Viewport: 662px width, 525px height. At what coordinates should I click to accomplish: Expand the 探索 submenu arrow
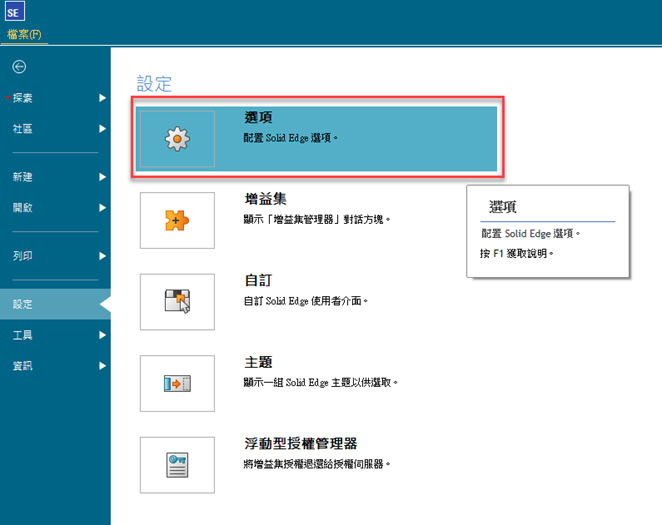point(102,98)
